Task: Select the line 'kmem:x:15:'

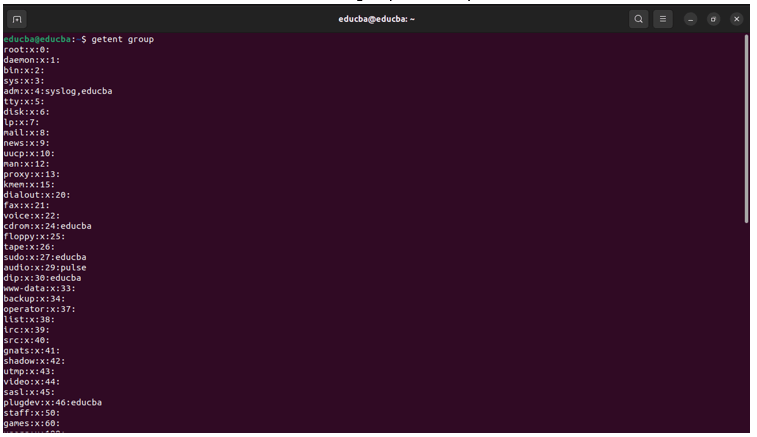Action: 29,184
